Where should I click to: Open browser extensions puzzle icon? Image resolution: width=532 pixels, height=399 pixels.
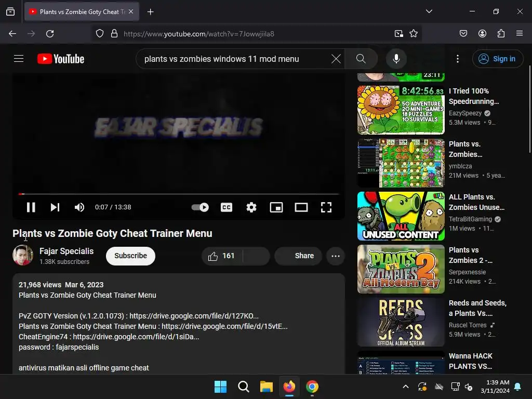click(501, 34)
